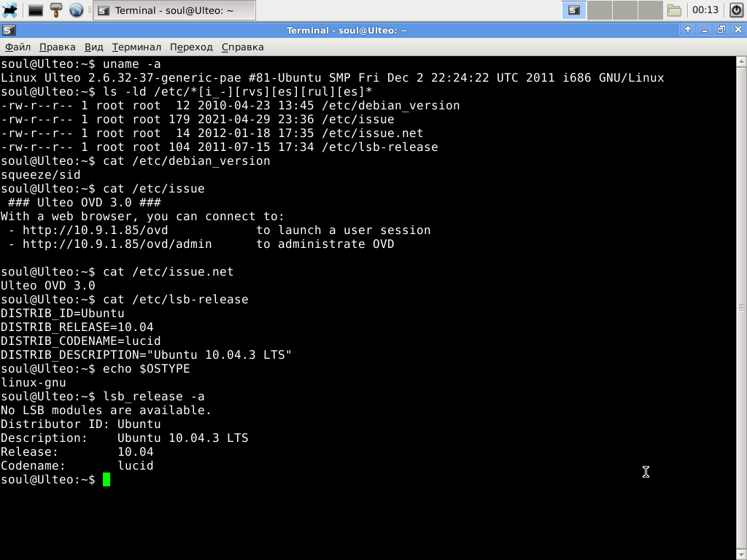The width and height of the screenshot is (747, 560).
Task: Click the "squeeze/sid" output line
Action: pos(41,175)
